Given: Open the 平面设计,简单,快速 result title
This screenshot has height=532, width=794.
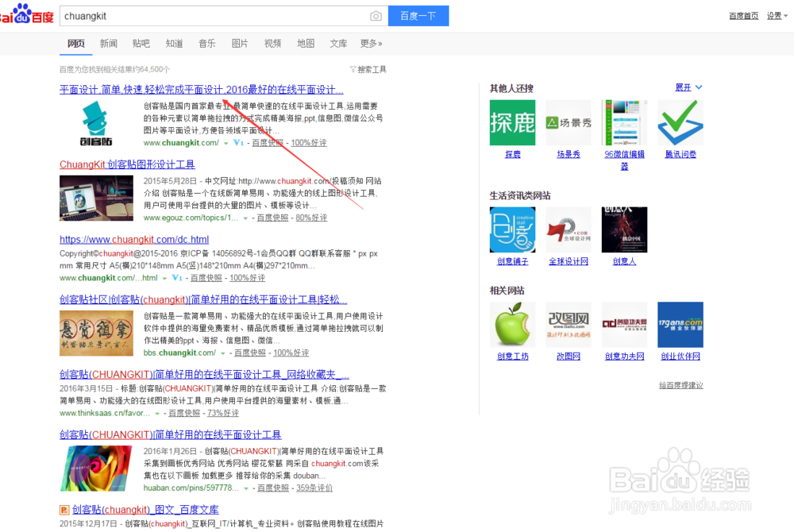Looking at the screenshot, I should click(202, 90).
